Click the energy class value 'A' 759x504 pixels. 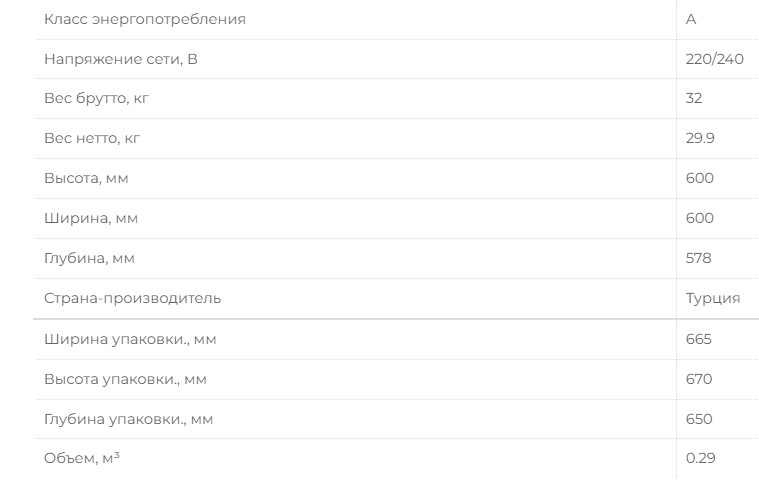(691, 19)
